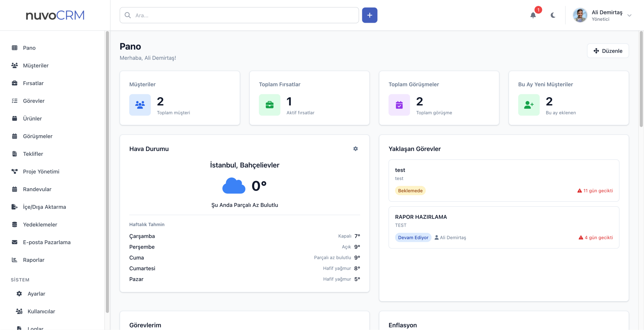Click into the Ara search field
Image resolution: width=644 pixels, height=330 pixels.
(x=239, y=15)
